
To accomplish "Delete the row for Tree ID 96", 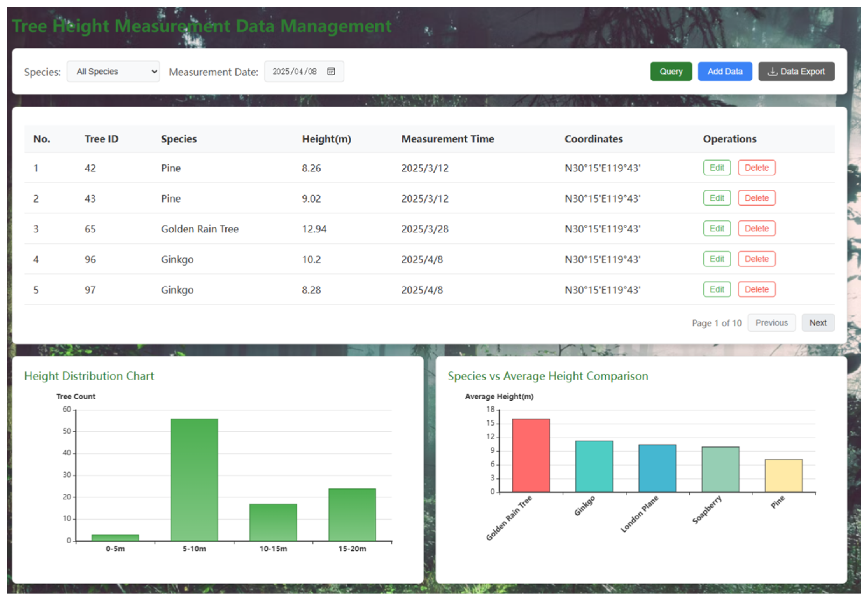I will (x=756, y=259).
